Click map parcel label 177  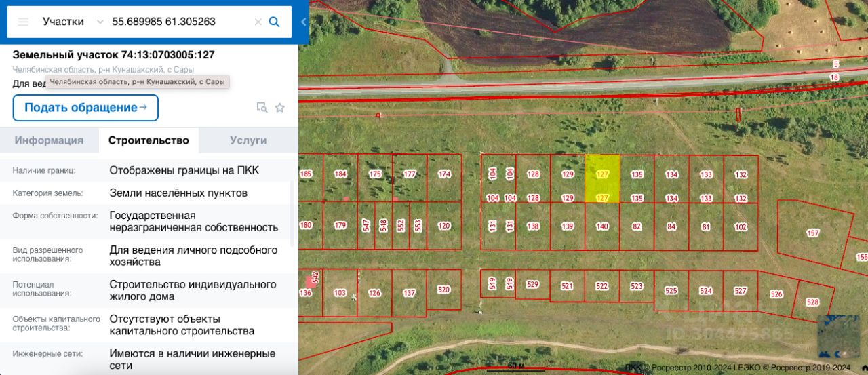(x=410, y=174)
